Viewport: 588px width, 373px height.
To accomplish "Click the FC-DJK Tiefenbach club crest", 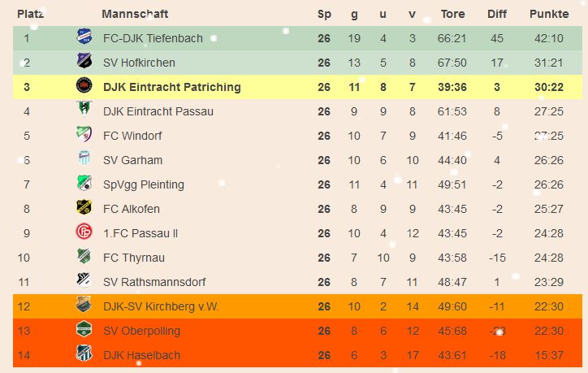I will pos(84,37).
